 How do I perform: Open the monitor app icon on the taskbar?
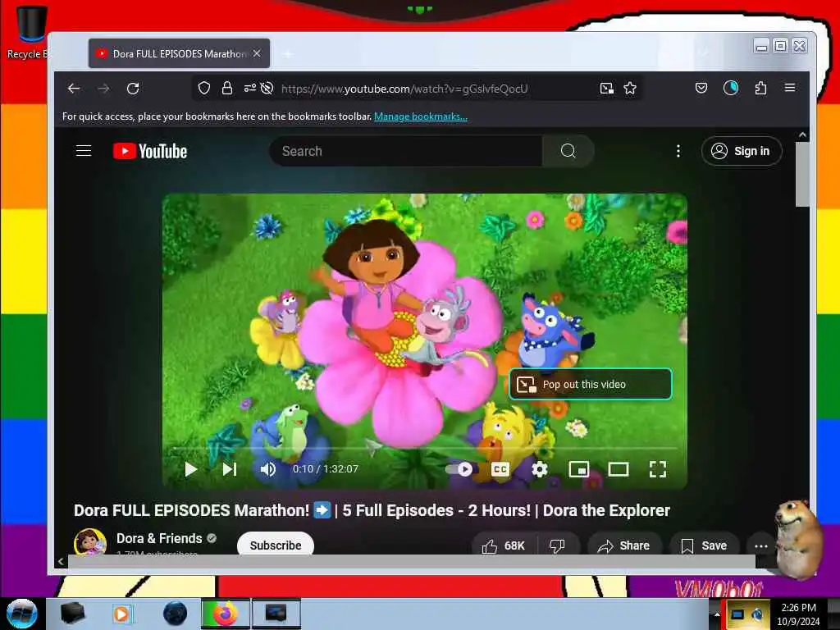(x=276, y=614)
